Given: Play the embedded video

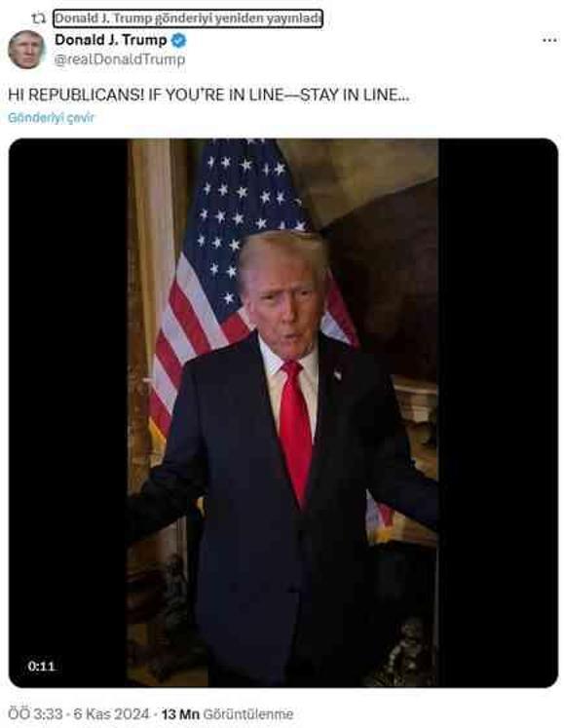Looking at the screenshot, I should pyautogui.click(x=283, y=413).
